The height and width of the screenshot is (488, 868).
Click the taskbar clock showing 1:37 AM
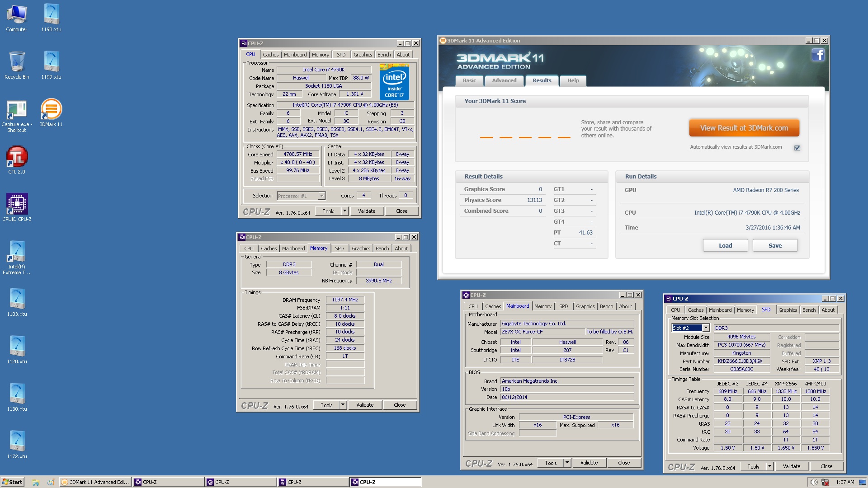(x=845, y=482)
